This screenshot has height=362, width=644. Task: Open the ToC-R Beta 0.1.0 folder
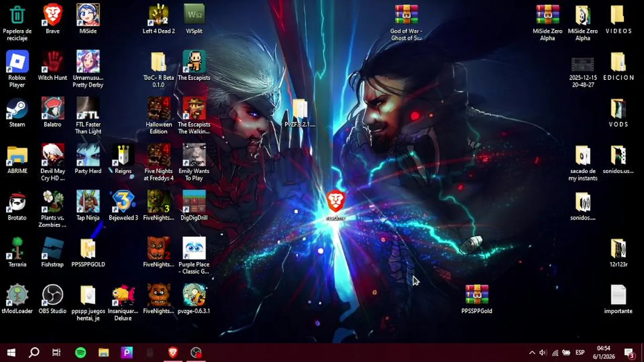pos(158,69)
